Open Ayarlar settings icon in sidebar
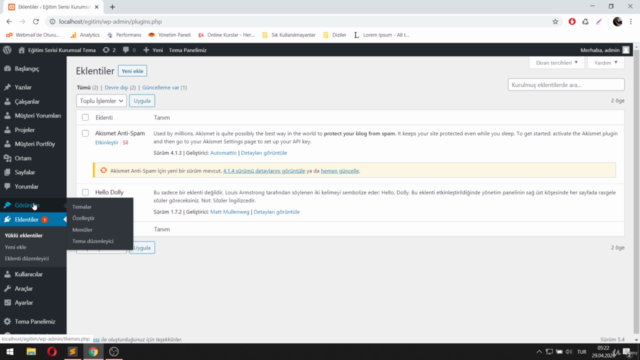 pyautogui.click(x=7, y=303)
